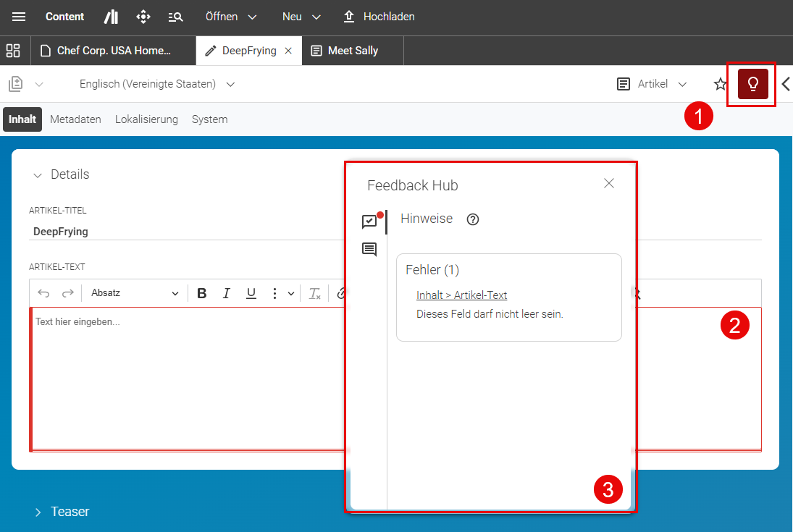Click the Hinweise help question mark icon
The image size is (793, 532).
(473, 219)
